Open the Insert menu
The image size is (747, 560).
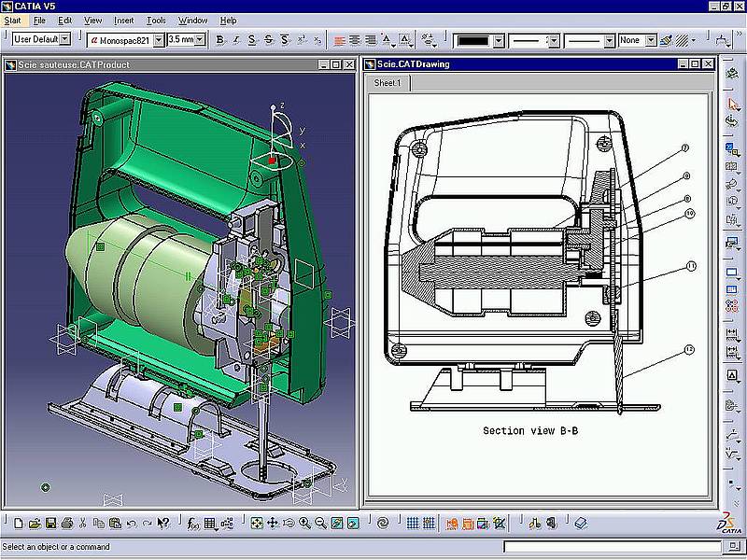[x=124, y=21]
